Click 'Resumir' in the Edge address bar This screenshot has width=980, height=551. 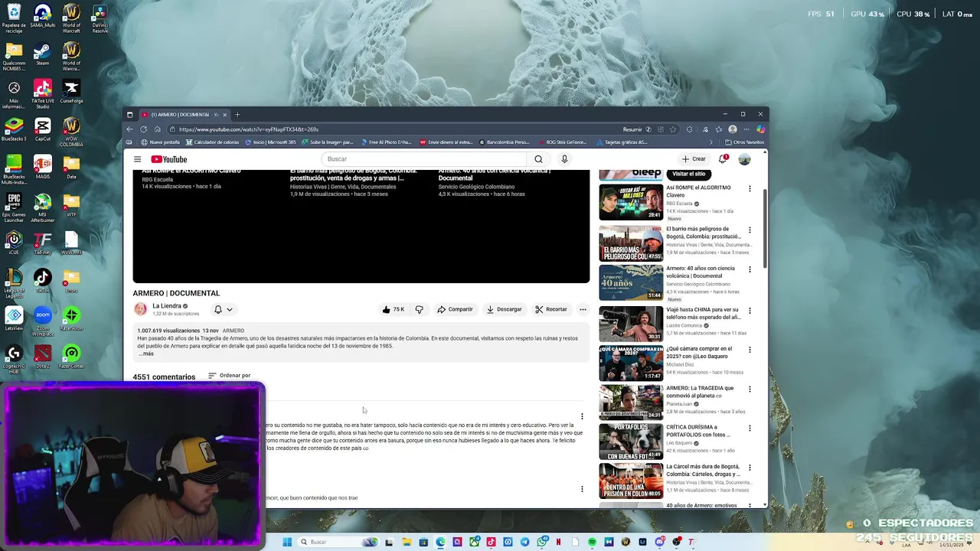pyautogui.click(x=632, y=129)
